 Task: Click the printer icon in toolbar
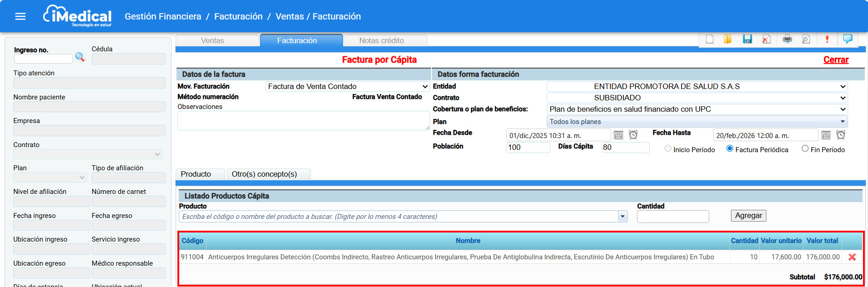point(787,39)
